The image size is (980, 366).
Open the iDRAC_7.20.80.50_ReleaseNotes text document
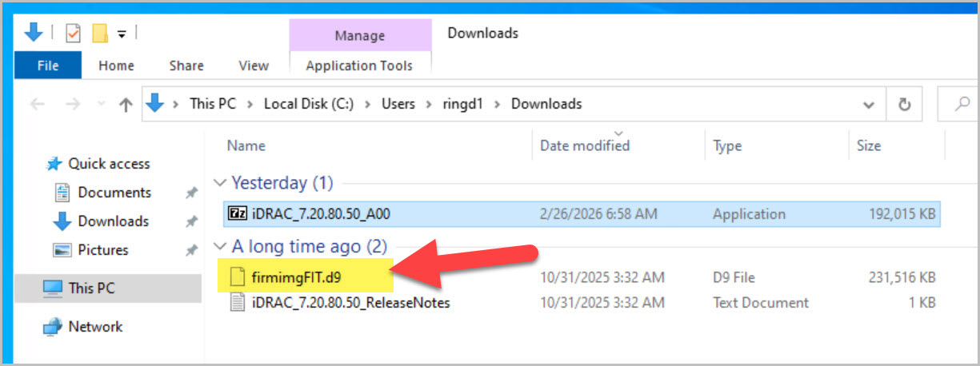tap(350, 303)
